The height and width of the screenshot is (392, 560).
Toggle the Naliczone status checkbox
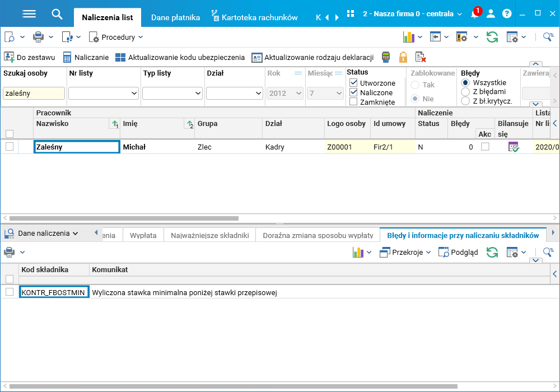[x=353, y=92]
